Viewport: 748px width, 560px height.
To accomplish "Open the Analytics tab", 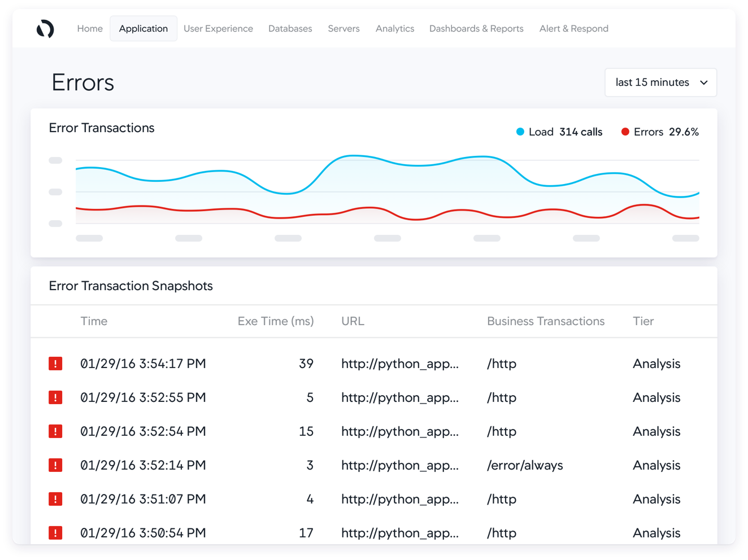I will (x=394, y=29).
